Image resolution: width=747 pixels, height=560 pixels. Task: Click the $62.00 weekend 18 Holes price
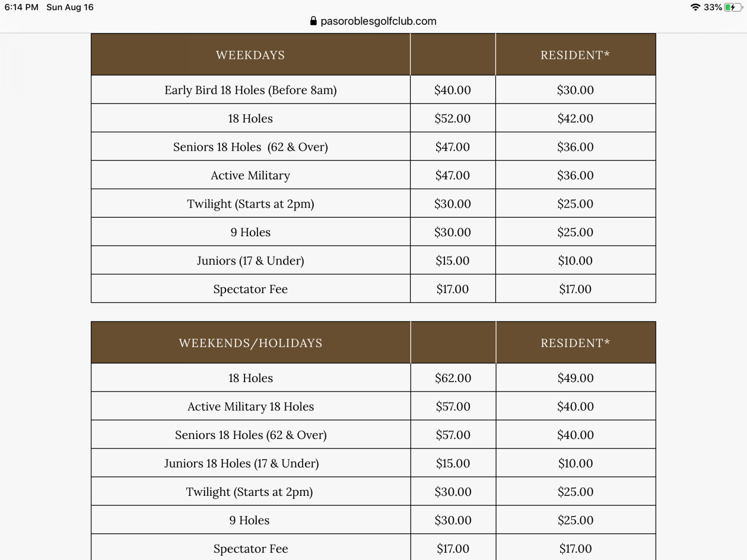point(453,378)
